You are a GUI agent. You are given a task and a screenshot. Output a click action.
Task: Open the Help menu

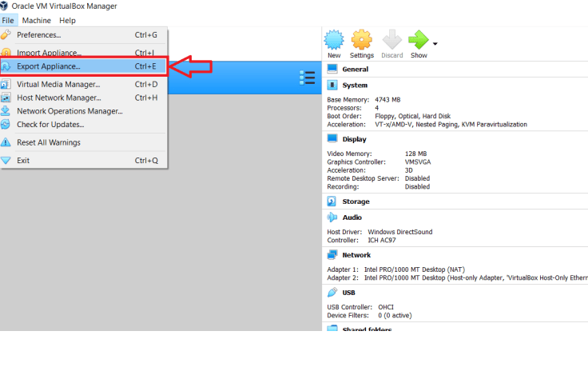[68, 20]
